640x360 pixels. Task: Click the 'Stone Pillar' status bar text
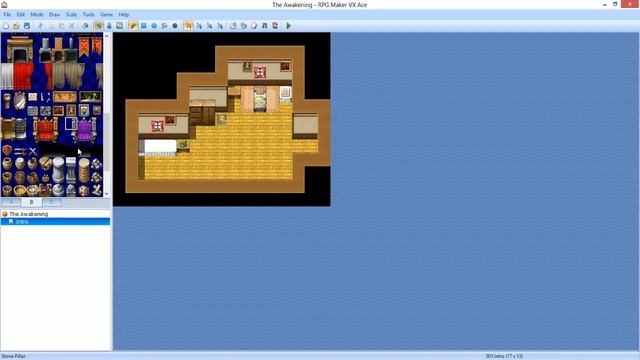coord(13,356)
